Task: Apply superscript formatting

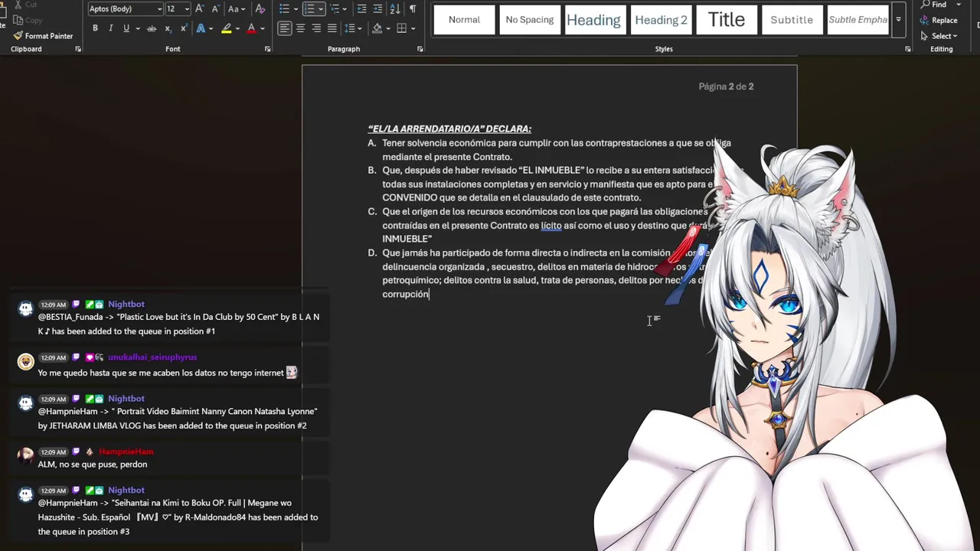Action: pyautogui.click(x=184, y=28)
